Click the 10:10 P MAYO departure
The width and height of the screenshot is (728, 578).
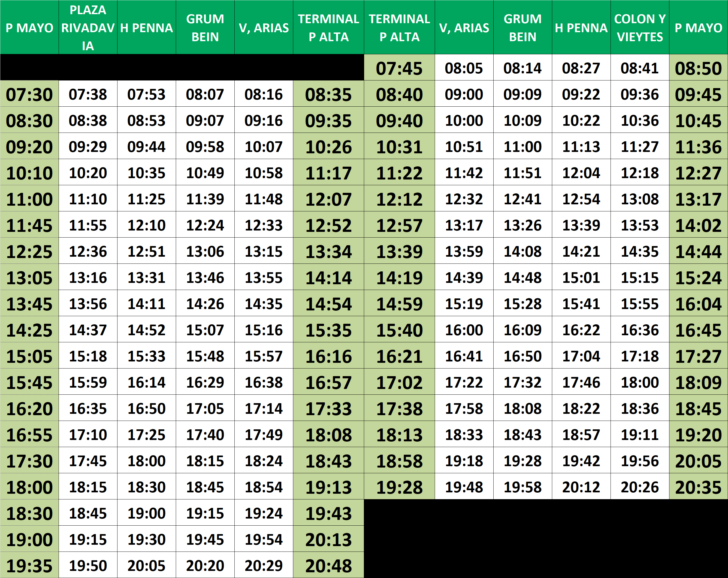tap(29, 173)
